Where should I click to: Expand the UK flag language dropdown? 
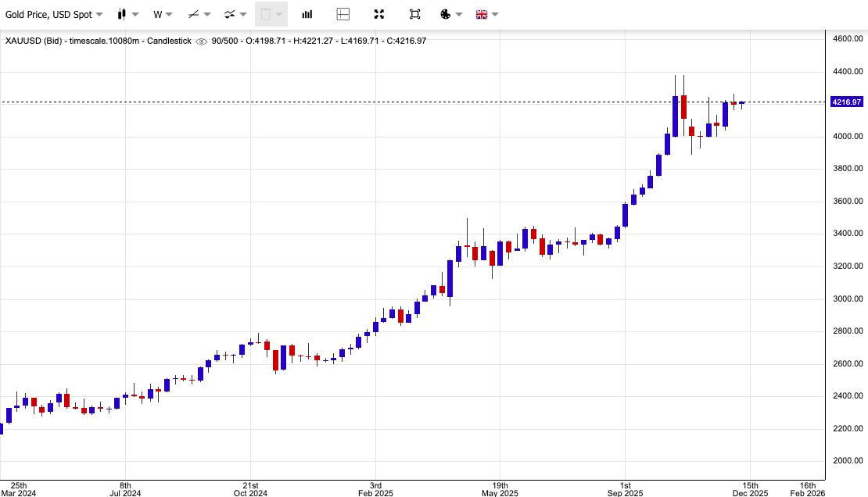(486, 14)
